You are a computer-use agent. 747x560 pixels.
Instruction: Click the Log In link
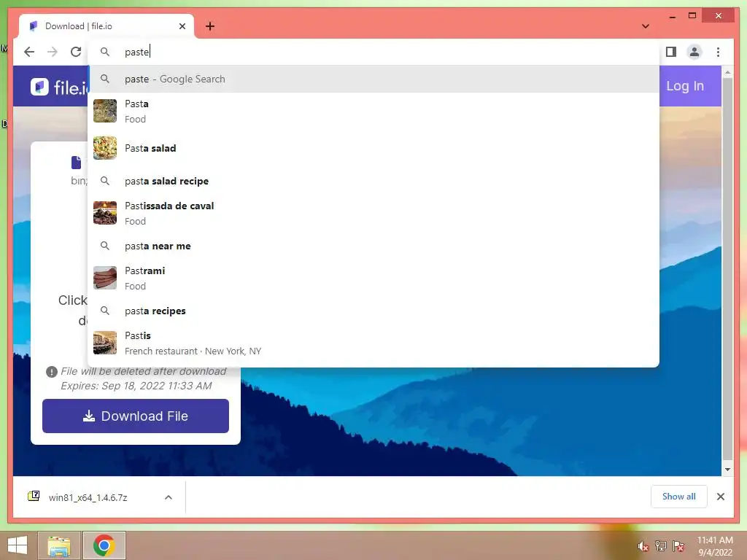click(684, 86)
